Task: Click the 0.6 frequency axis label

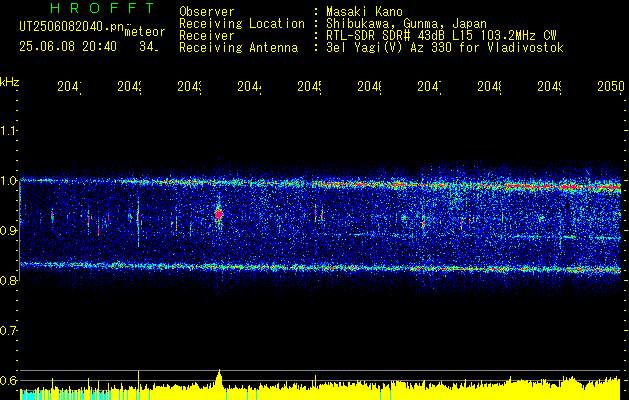Action: (9, 380)
